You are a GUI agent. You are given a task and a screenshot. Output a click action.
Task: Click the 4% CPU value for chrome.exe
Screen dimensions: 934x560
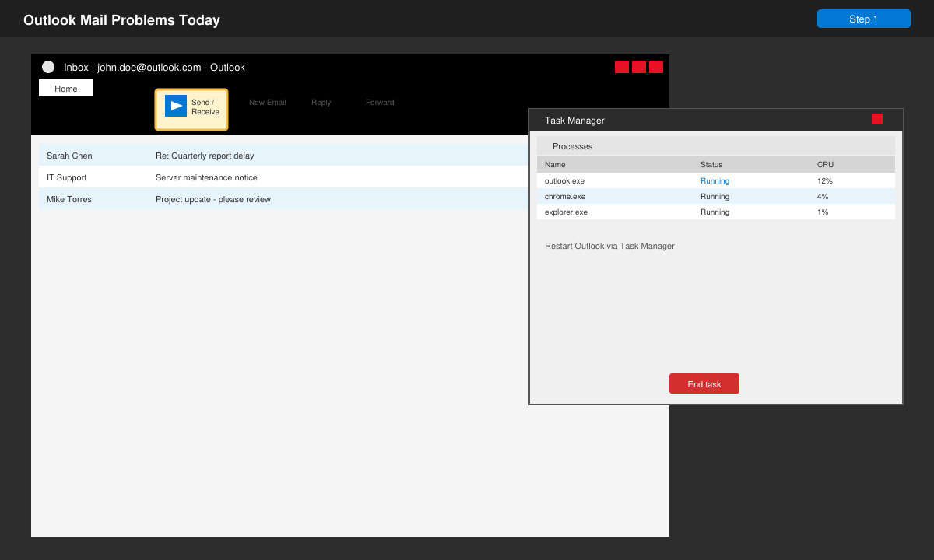[x=823, y=196]
